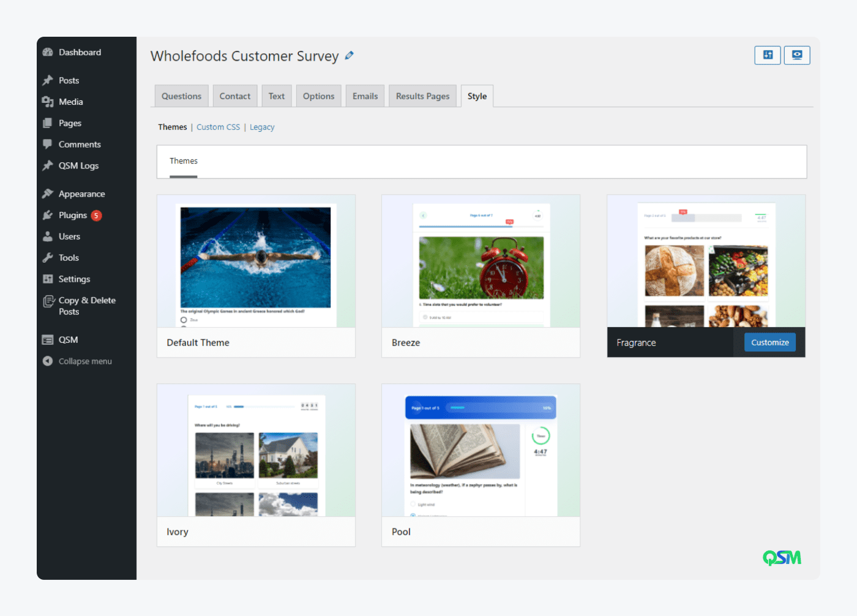
Task: Open the Results Pages tab
Action: tap(422, 96)
